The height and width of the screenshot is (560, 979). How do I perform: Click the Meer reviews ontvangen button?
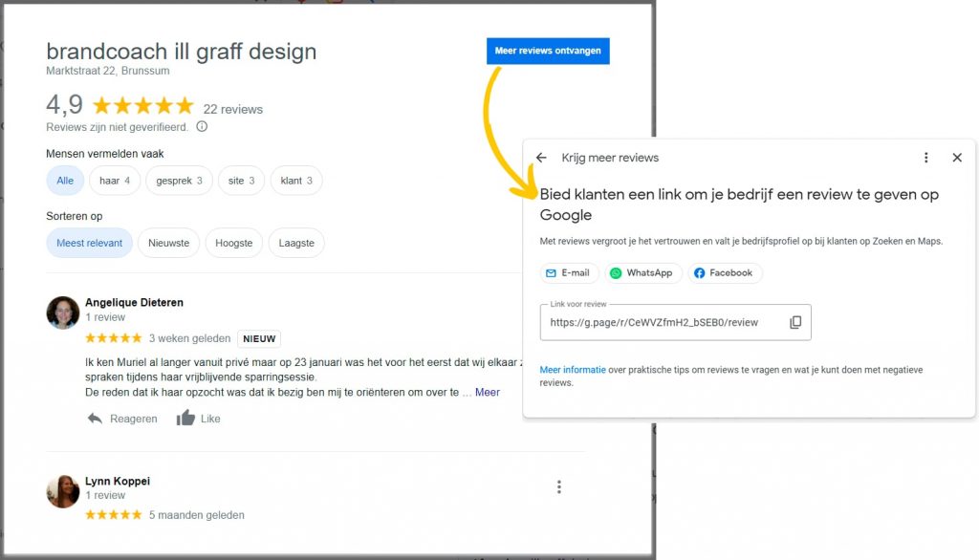547,51
